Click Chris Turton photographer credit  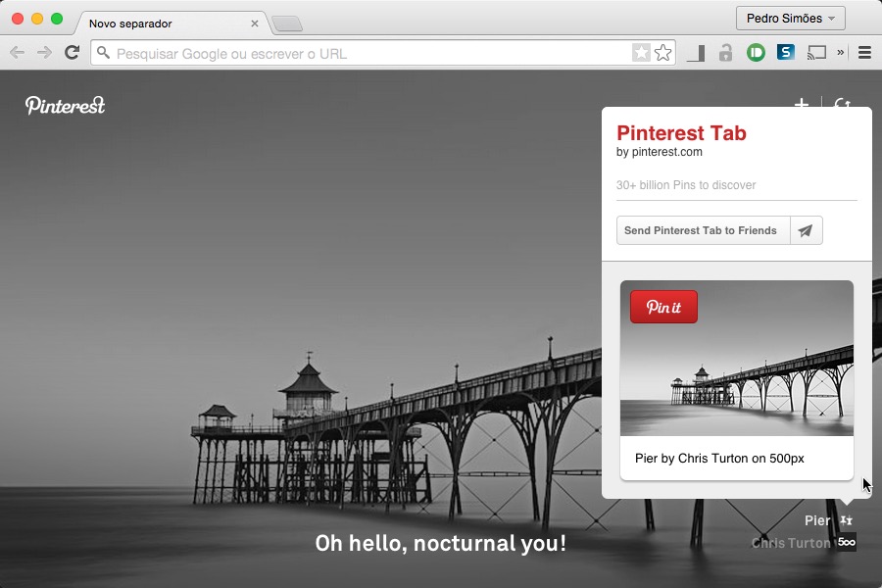point(791,543)
